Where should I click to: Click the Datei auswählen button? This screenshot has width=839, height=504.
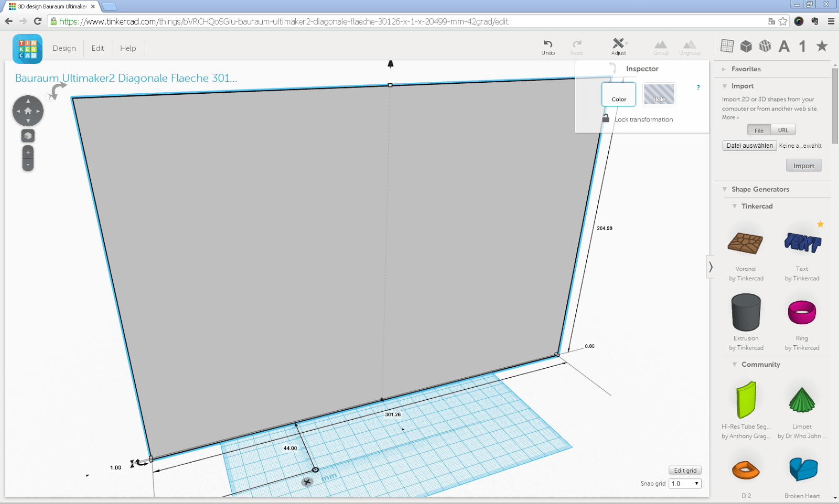749,145
